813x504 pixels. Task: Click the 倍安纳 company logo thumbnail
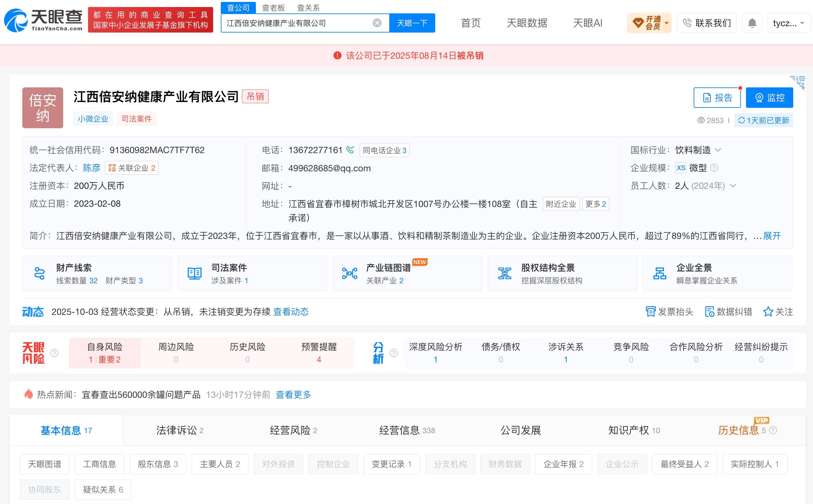point(43,108)
